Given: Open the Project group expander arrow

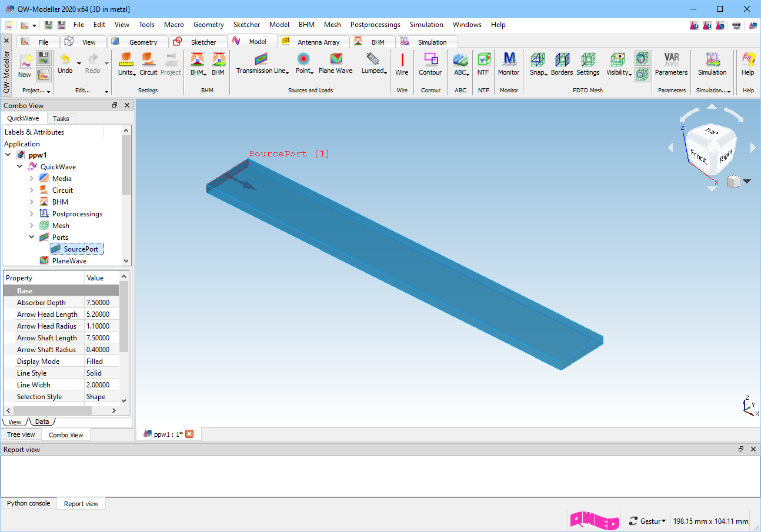Looking at the screenshot, I should (48, 92).
